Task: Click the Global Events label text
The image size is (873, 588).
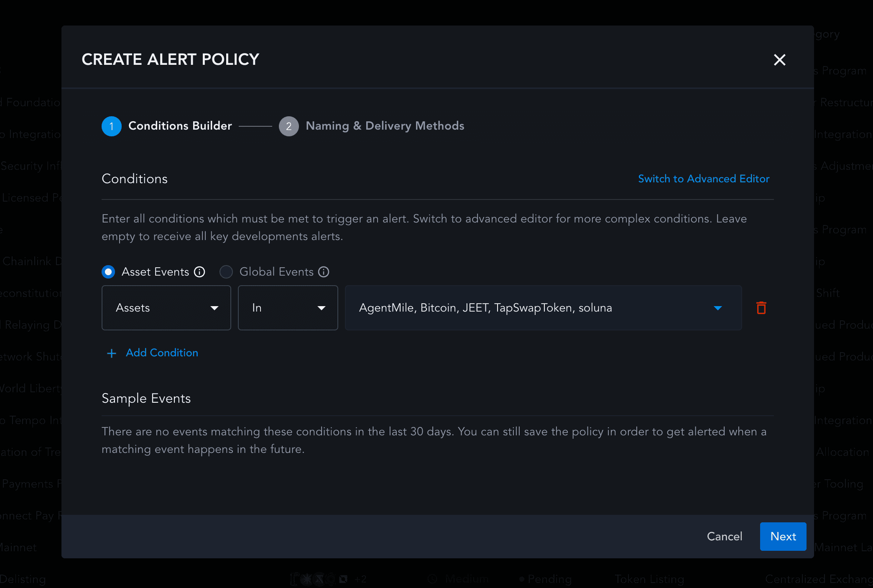Action: coord(276,272)
